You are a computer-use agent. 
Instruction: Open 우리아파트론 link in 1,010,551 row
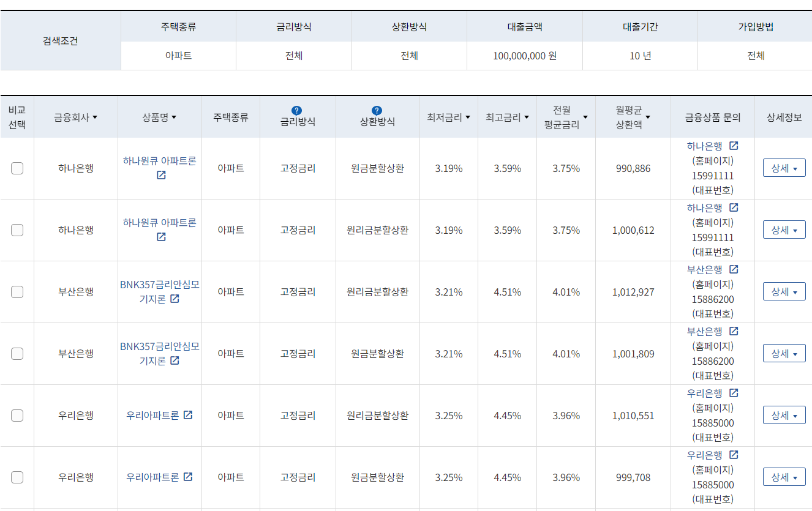(x=152, y=416)
